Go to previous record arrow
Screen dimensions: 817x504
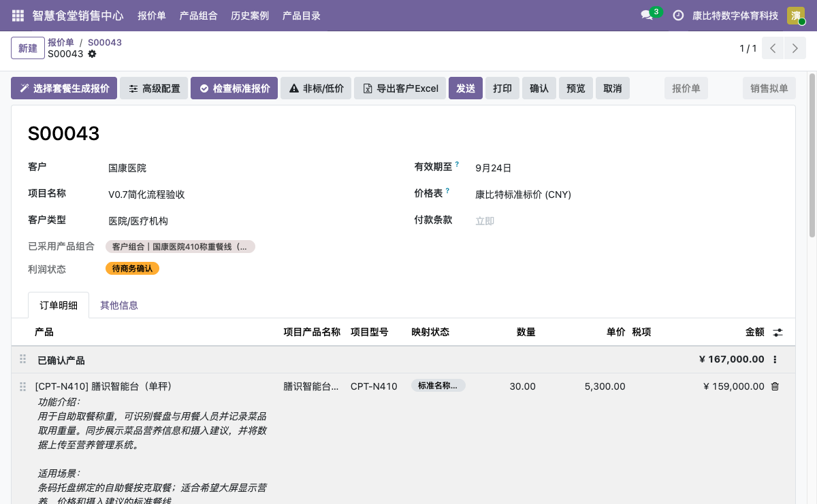(x=773, y=48)
